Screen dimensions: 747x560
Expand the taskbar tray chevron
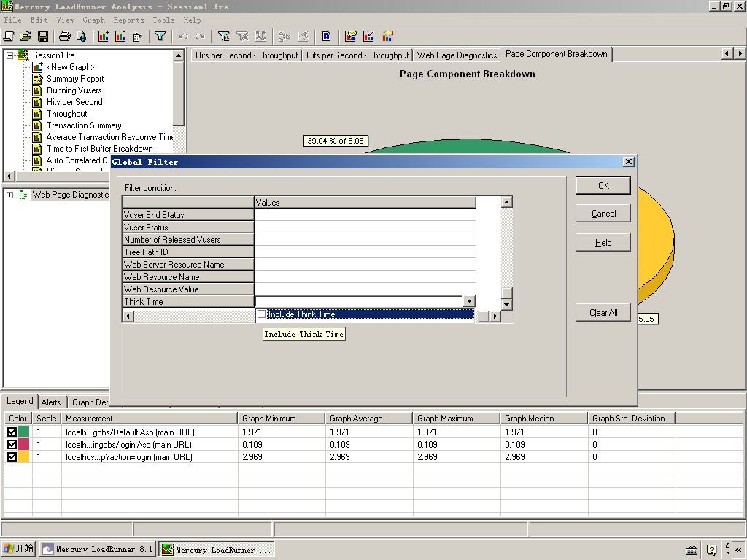[738, 550]
